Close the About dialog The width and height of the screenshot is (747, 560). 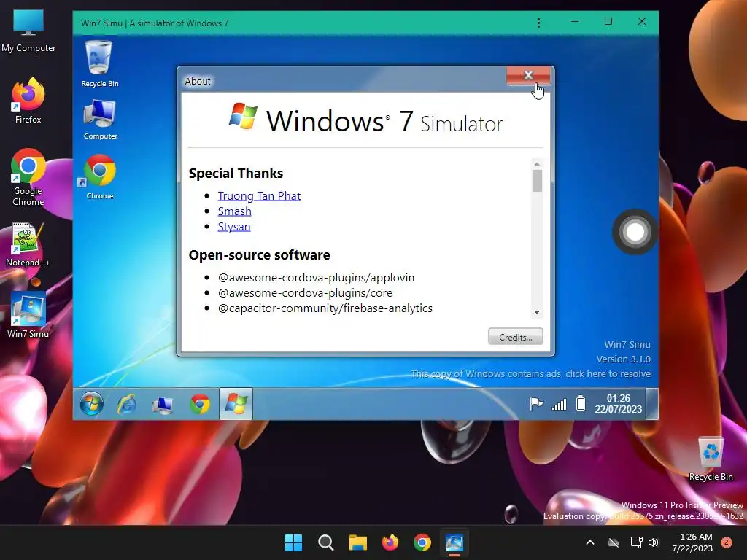pos(528,75)
